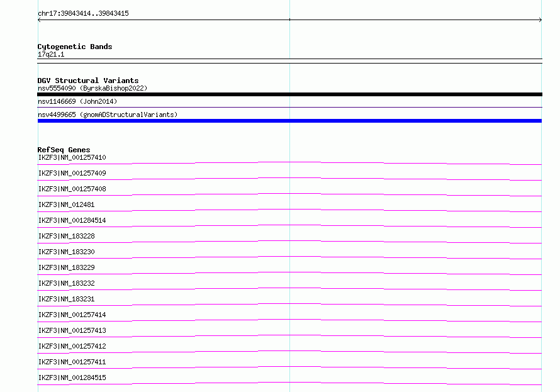Click the blue nsv4499665 variant bar
This screenshot has width=560, height=392.
[x=289, y=121]
